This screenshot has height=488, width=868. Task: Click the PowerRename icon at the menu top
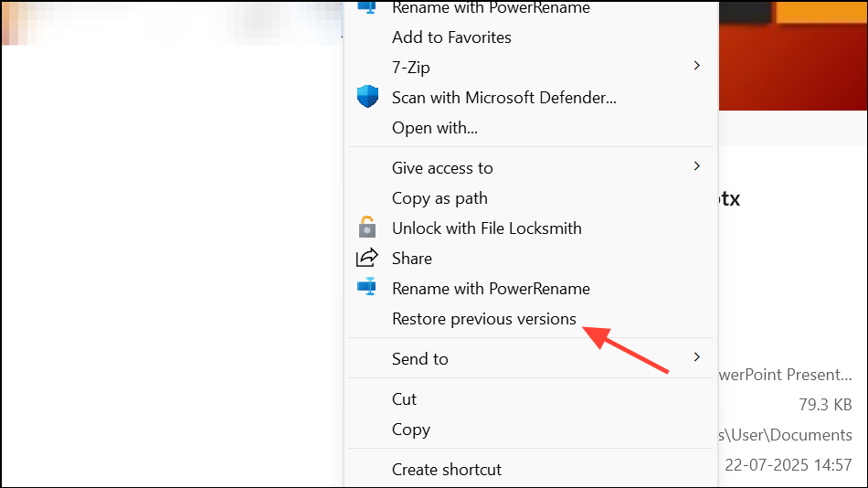click(366, 6)
